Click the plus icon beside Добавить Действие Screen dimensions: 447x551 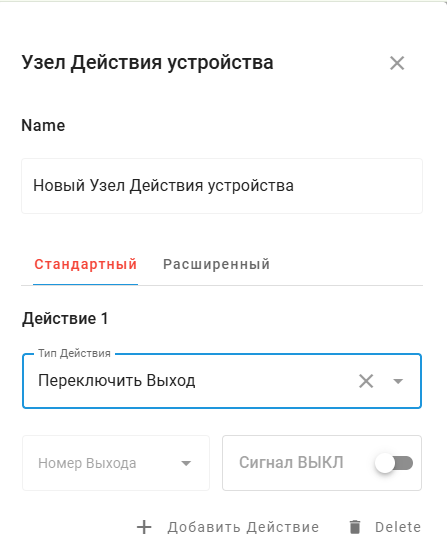pyautogui.click(x=144, y=527)
